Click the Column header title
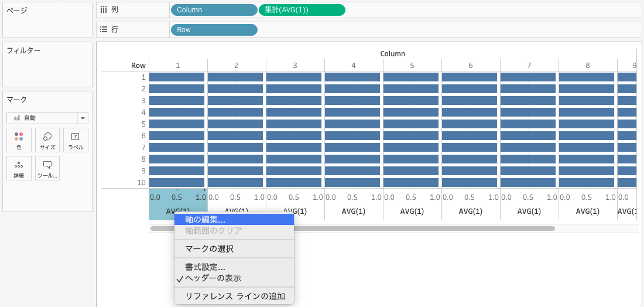The height and width of the screenshot is (307, 644). (x=393, y=53)
